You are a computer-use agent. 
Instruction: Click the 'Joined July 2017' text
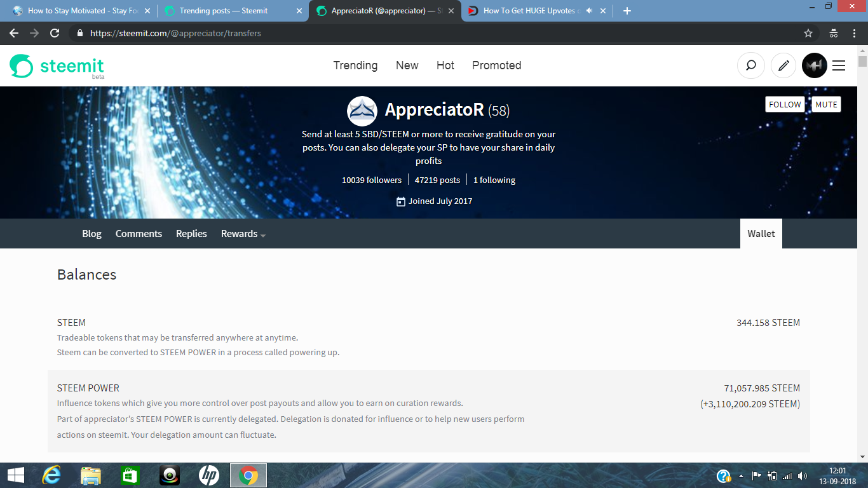440,201
